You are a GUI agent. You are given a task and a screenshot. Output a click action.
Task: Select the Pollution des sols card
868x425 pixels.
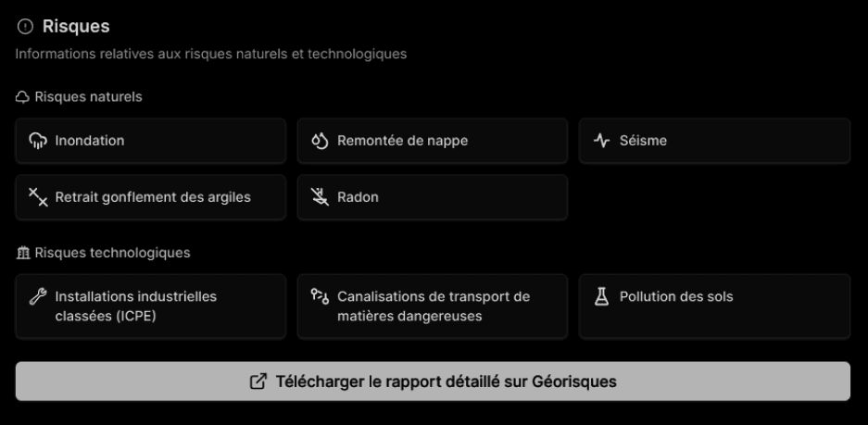(x=714, y=306)
